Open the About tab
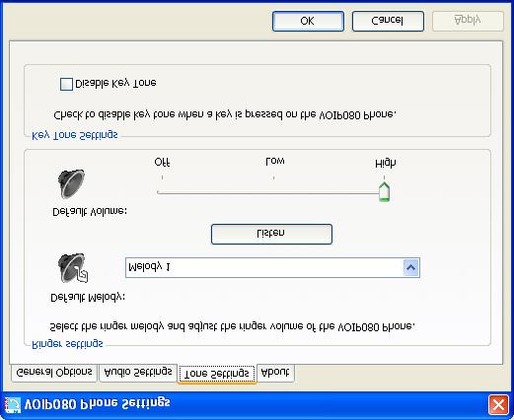Viewport: 514px width, 420px height. coord(275,373)
